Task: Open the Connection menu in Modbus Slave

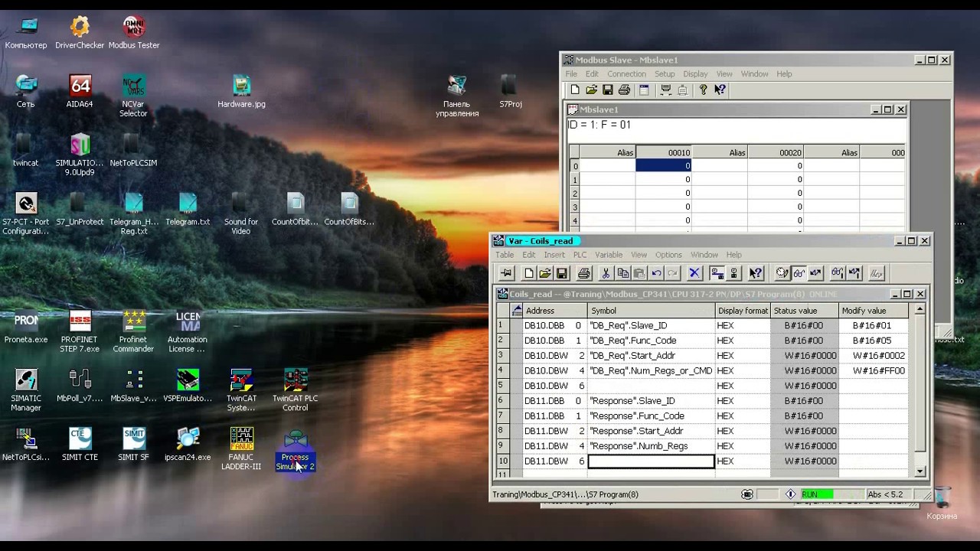Action: [x=626, y=74]
